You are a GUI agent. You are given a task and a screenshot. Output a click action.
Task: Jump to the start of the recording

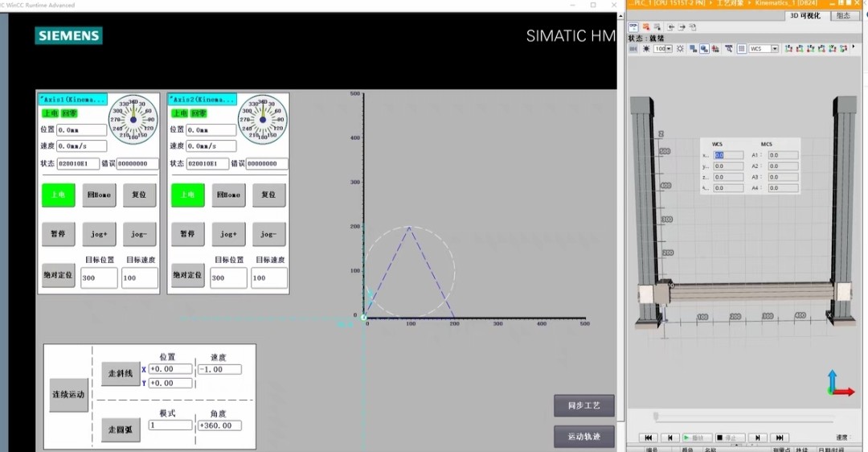coord(649,438)
